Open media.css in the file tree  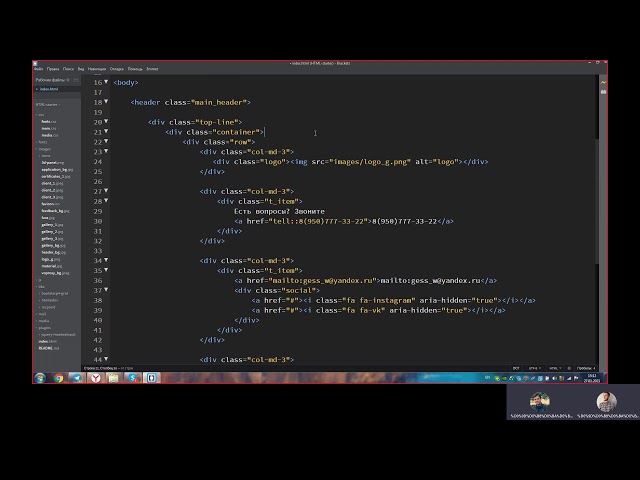(x=50, y=135)
